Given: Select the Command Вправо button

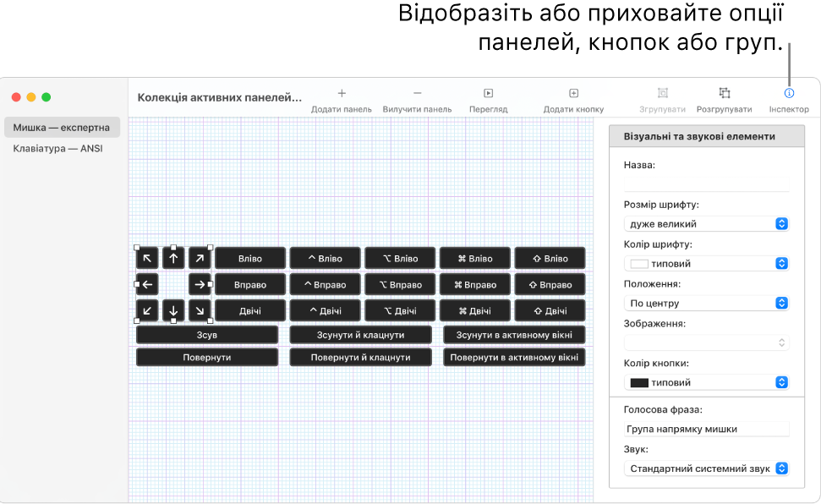Looking at the screenshot, I should [x=475, y=284].
